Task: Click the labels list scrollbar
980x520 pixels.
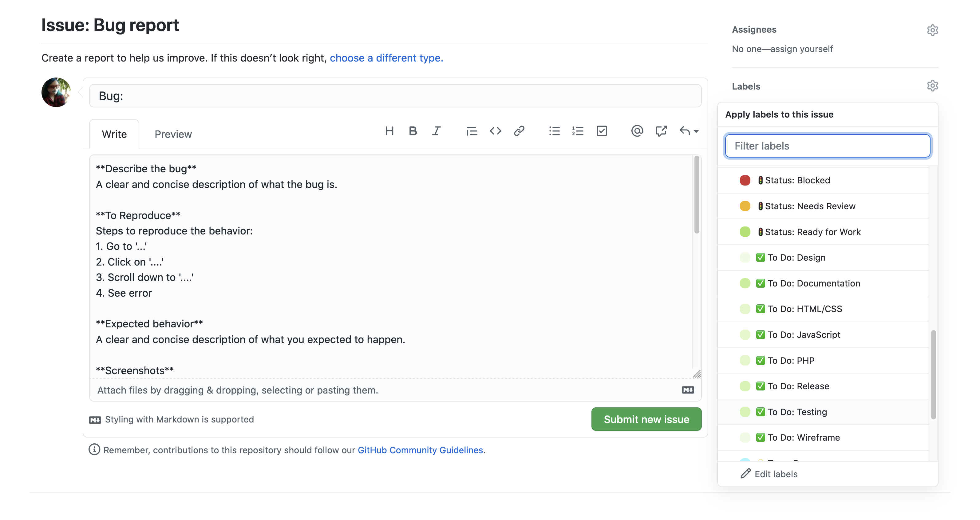Action: click(933, 374)
